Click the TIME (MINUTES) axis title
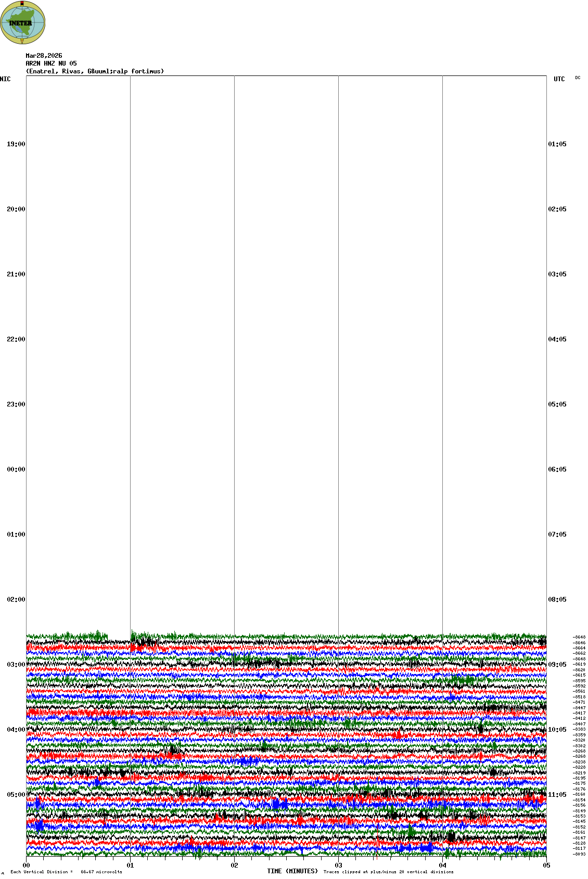 pos(292,871)
